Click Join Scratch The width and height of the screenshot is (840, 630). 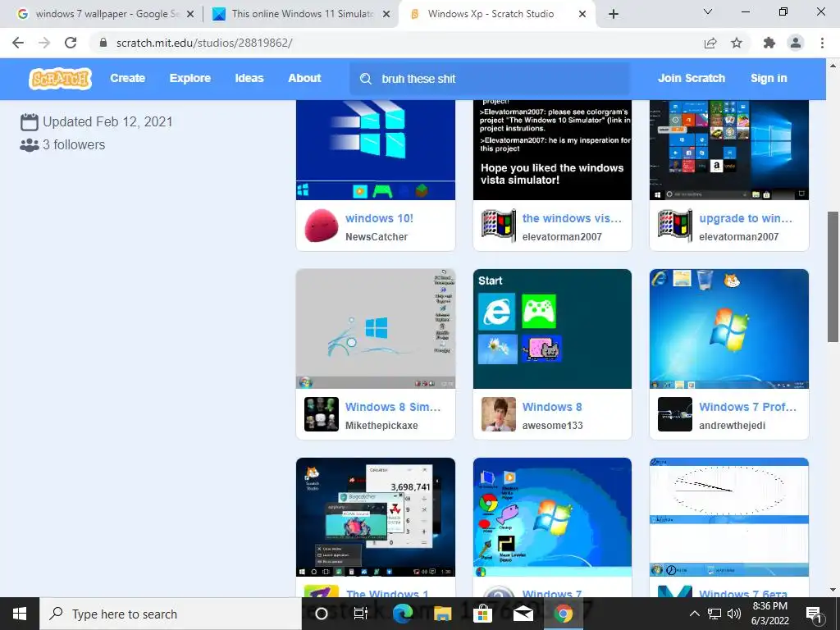(692, 78)
